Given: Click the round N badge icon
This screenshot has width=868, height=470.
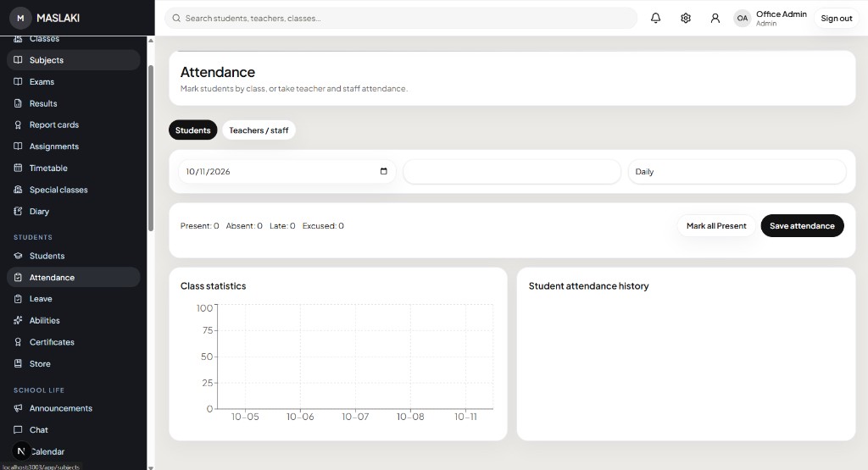Looking at the screenshot, I should (x=21, y=451).
